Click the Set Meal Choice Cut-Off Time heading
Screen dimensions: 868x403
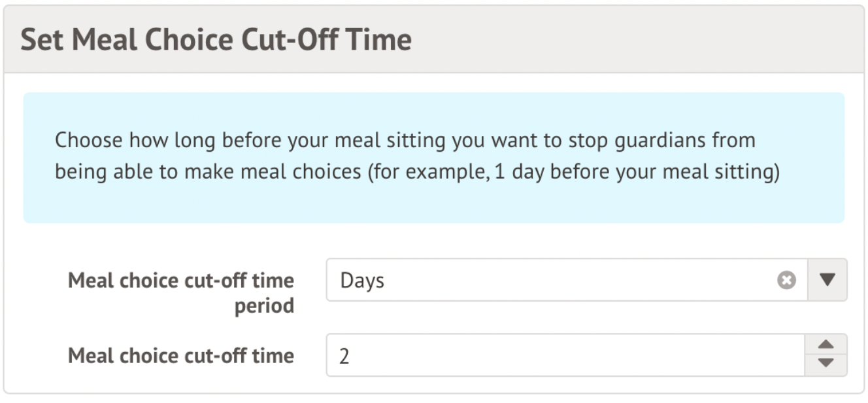pyautogui.click(x=216, y=40)
